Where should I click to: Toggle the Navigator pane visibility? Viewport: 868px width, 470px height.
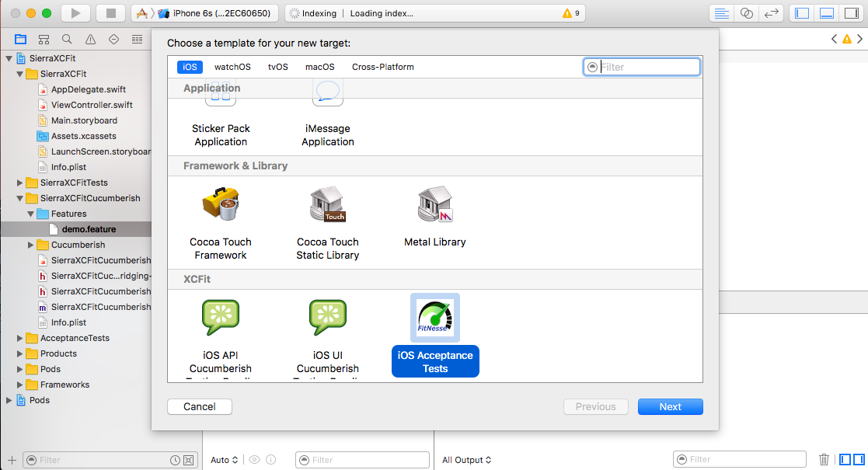(802, 13)
